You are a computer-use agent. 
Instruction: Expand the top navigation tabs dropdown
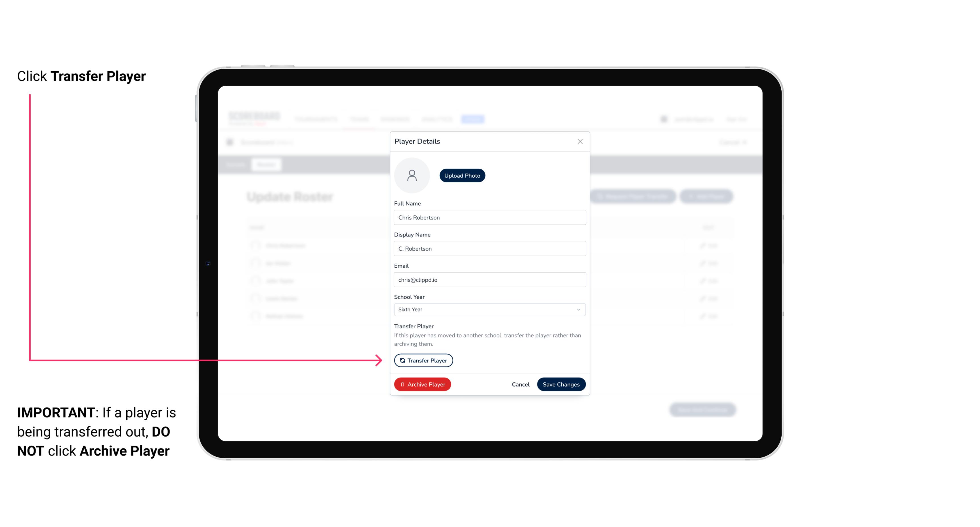(x=474, y=119)
